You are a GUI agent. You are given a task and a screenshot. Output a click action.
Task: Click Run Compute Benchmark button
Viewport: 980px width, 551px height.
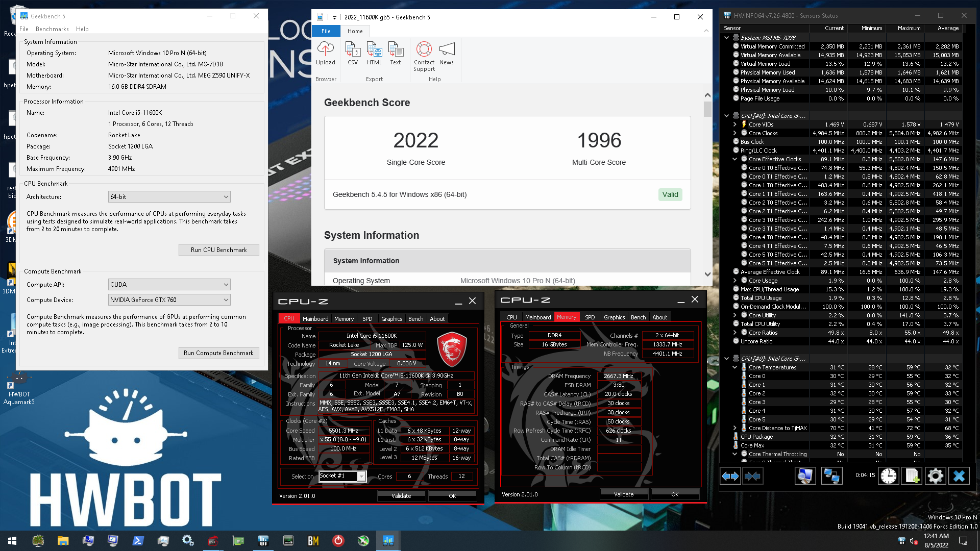point(218,353)
